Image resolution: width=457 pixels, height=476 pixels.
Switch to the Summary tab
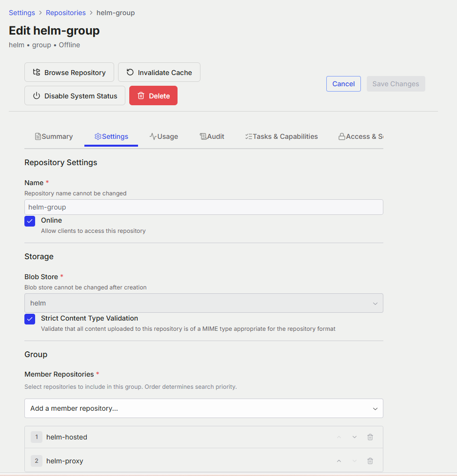point(54,136)
